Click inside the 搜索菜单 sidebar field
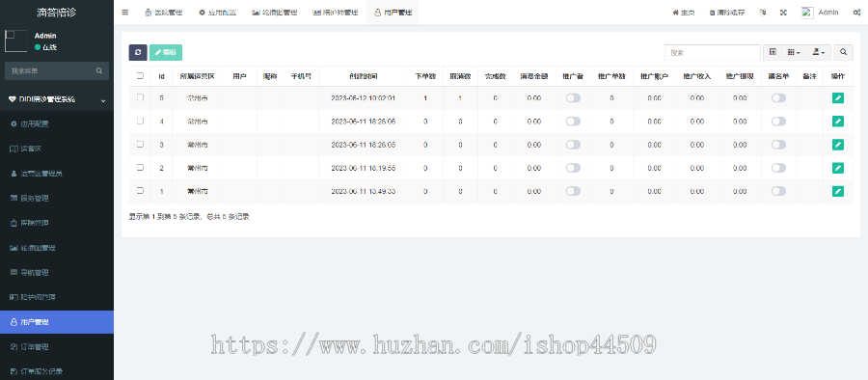 coord(57,71)
